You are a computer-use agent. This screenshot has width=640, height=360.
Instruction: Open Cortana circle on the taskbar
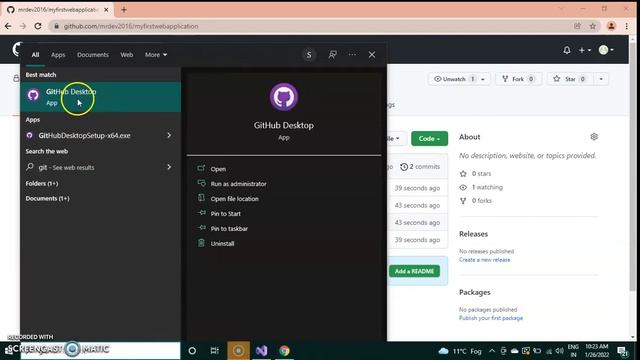tap(192, 351)
